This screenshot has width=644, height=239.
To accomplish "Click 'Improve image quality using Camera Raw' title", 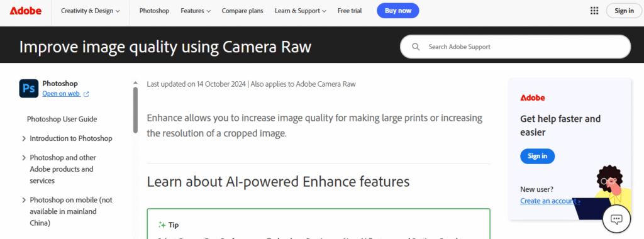I will click(x=165, y=47).
